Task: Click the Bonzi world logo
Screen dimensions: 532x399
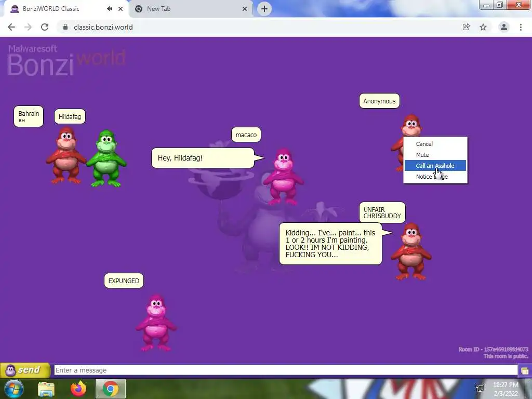Action: (66, 60)
